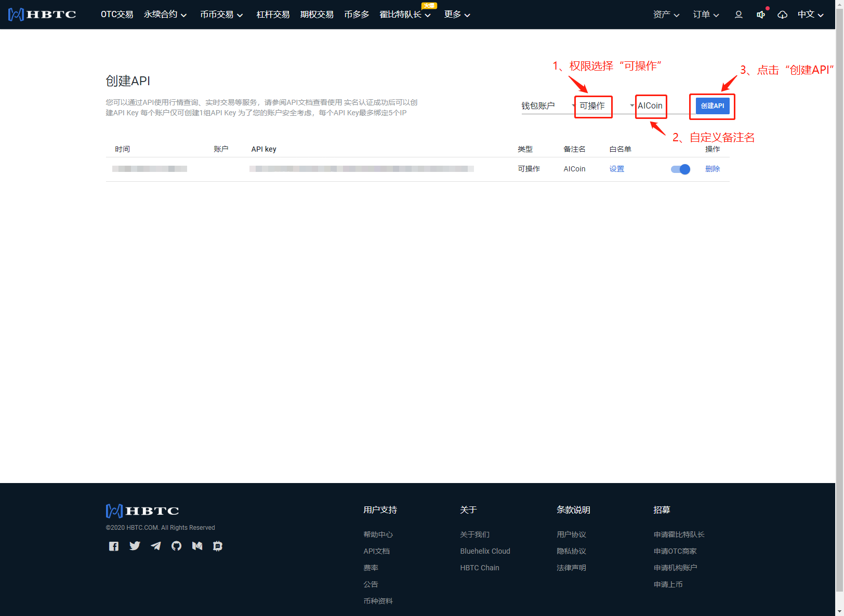Click the HBTC logo in the header
Screen dimensions: 844x616
(x=42, y=15)
